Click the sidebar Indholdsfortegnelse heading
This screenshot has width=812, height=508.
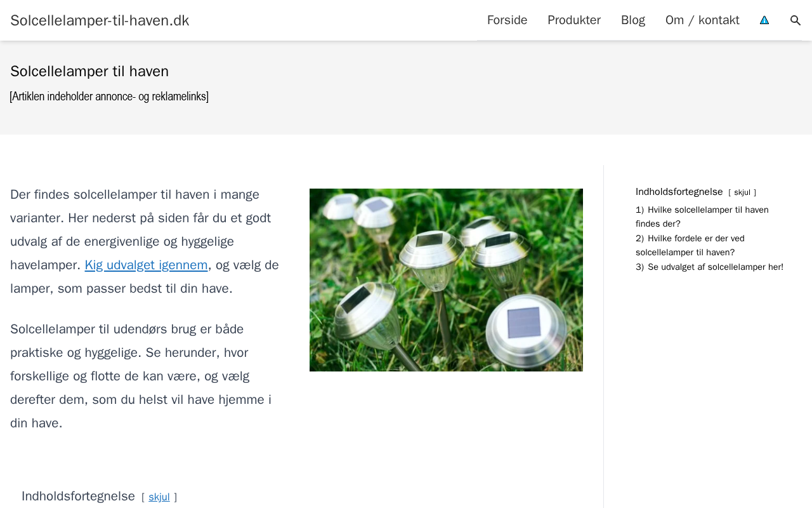[679, 192]
